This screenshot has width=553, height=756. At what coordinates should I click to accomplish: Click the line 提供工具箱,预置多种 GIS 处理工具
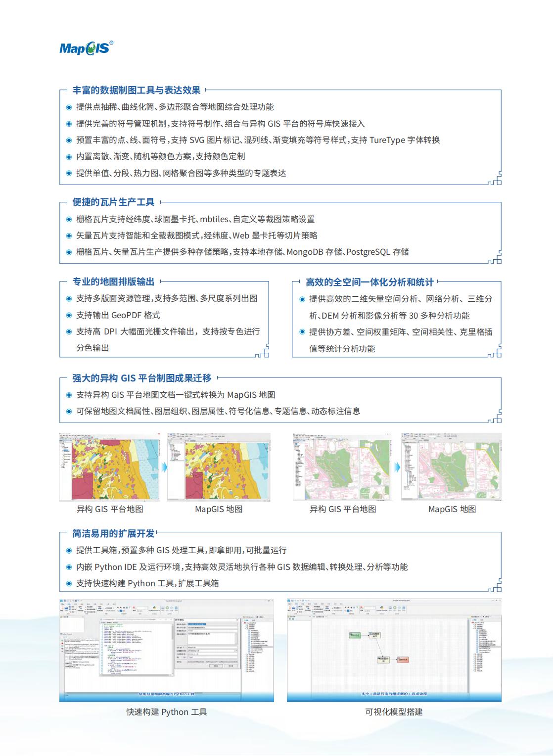[x=181, y=550]
